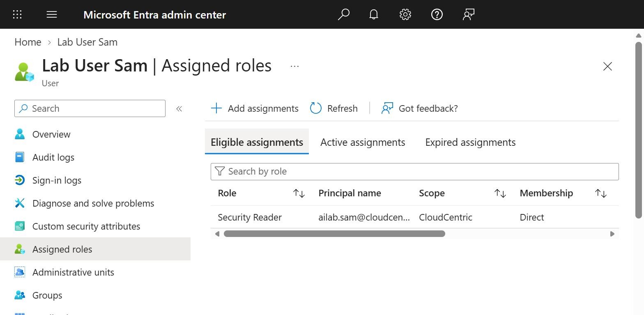Open the notifications bell
644x315 pixels.
click(374, 14)
